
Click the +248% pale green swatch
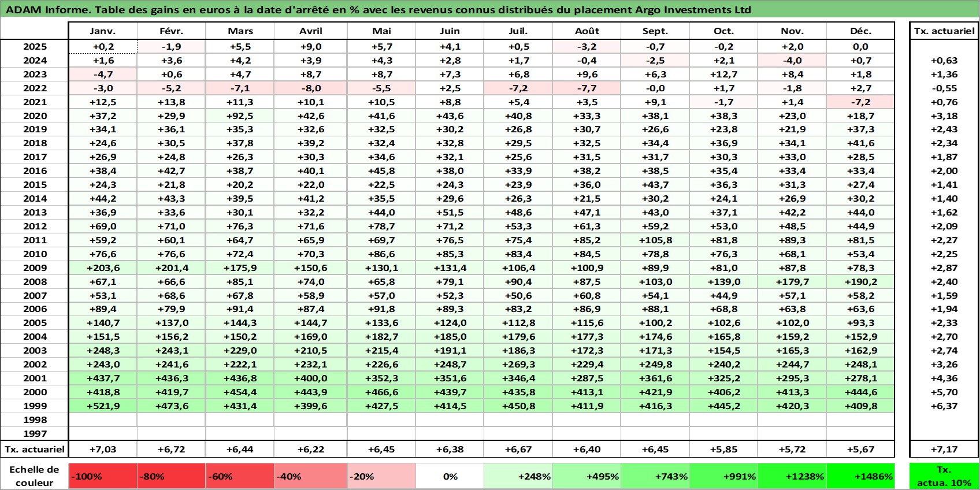[518, 476]
